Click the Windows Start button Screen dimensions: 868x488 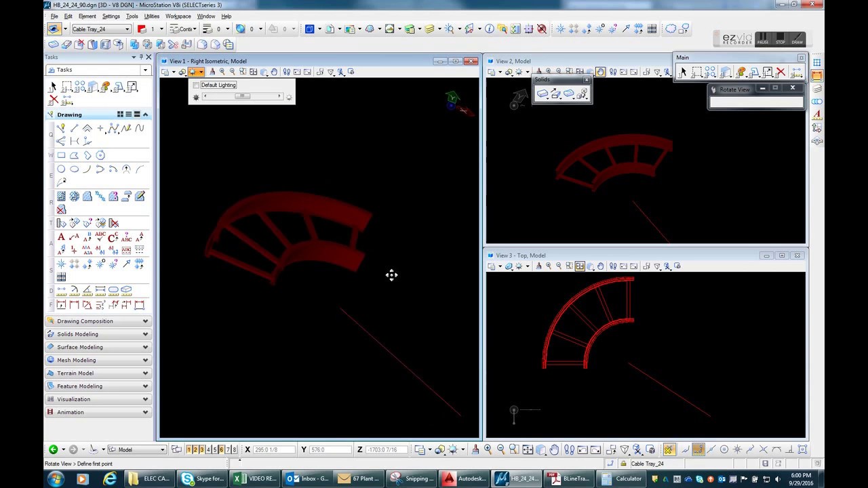[55, 479]
